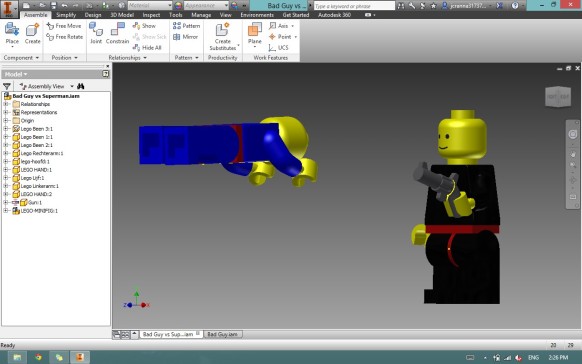Viewport: 582px width, 364px height.
Task: Switch to the Design ribbon tab
Action: [x=93, y=15]
